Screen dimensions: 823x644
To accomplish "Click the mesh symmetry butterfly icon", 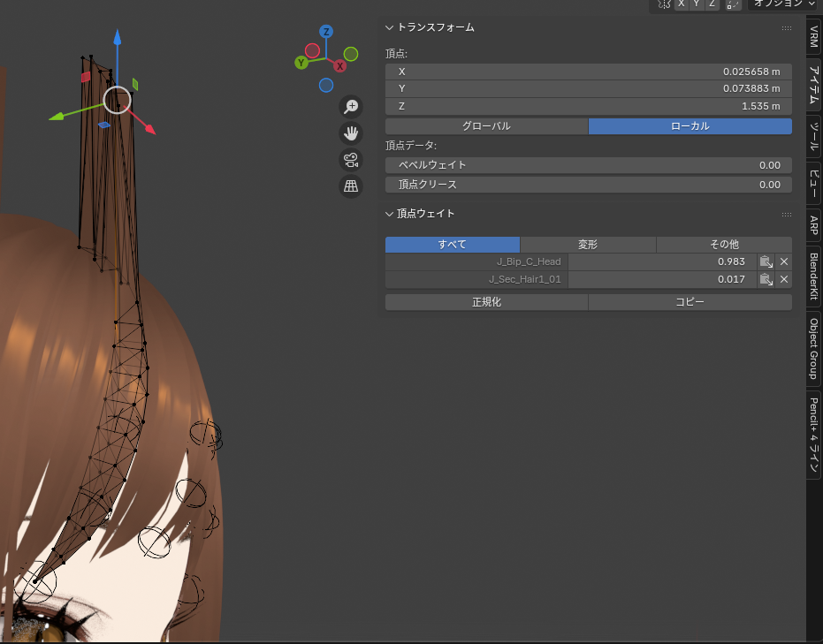I will point(665,4).
